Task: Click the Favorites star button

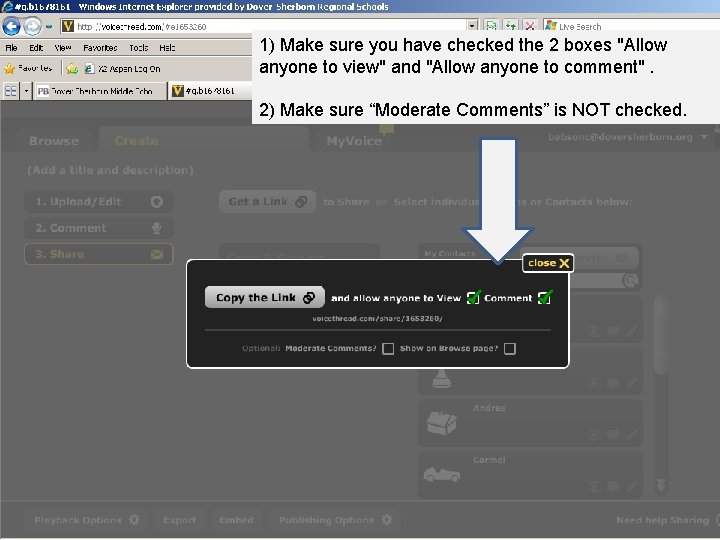Action: (x=28, y=68)
